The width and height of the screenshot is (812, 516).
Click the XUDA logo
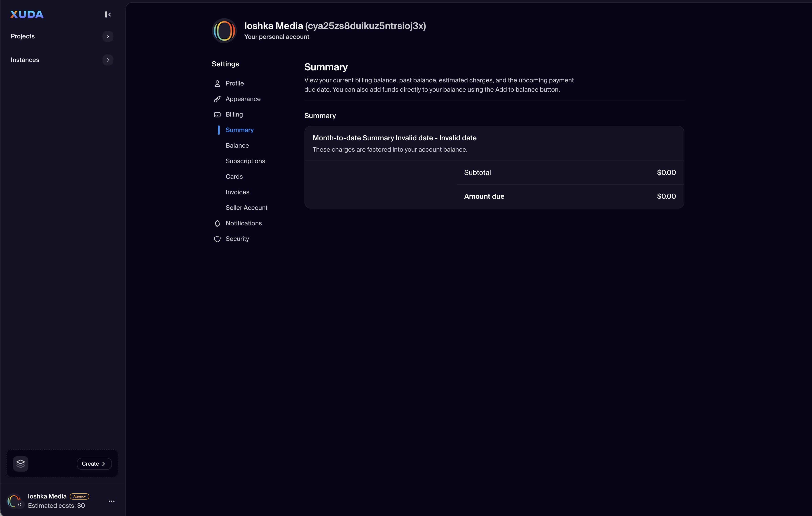click(27, 14)
